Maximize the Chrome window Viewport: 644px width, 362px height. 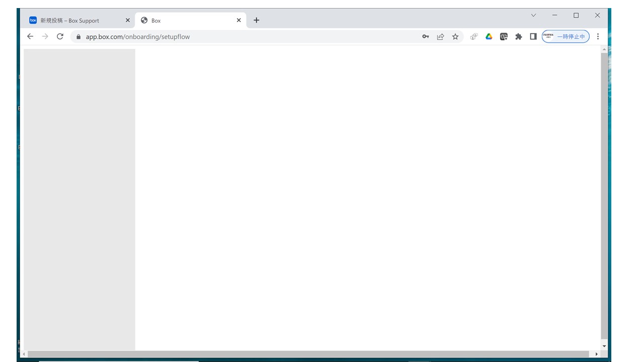[576, 16]
